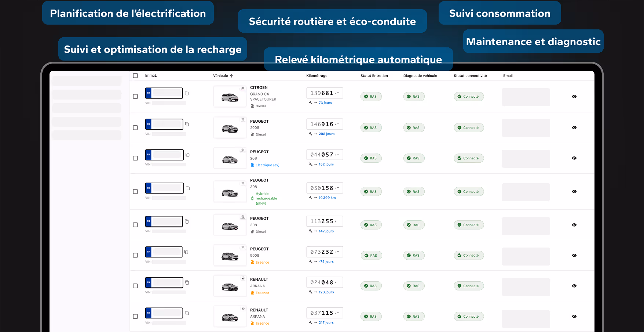Open the 298 jours maintenance link

click(326, 134)
